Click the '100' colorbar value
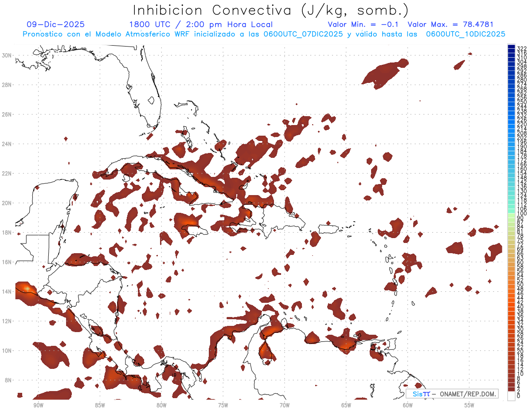 (x=521, y=214)
